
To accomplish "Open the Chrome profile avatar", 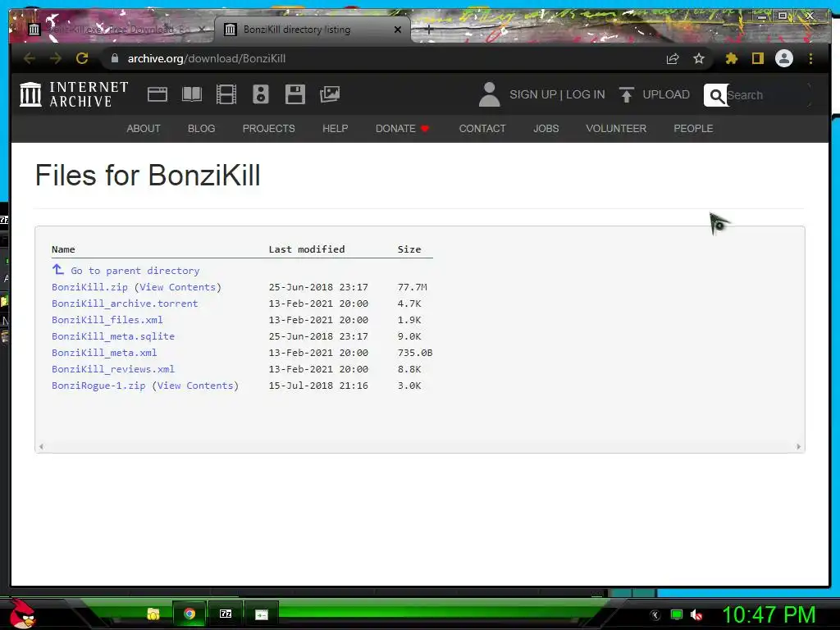I will tap(783, 58).
